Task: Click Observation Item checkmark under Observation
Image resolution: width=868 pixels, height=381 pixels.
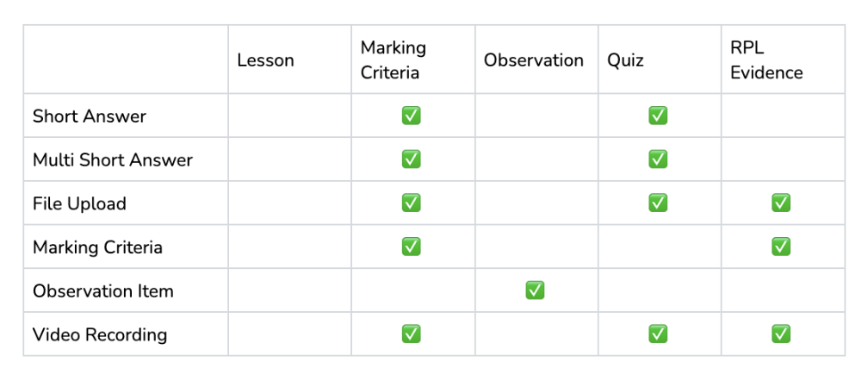Action: tap(534, 290)
